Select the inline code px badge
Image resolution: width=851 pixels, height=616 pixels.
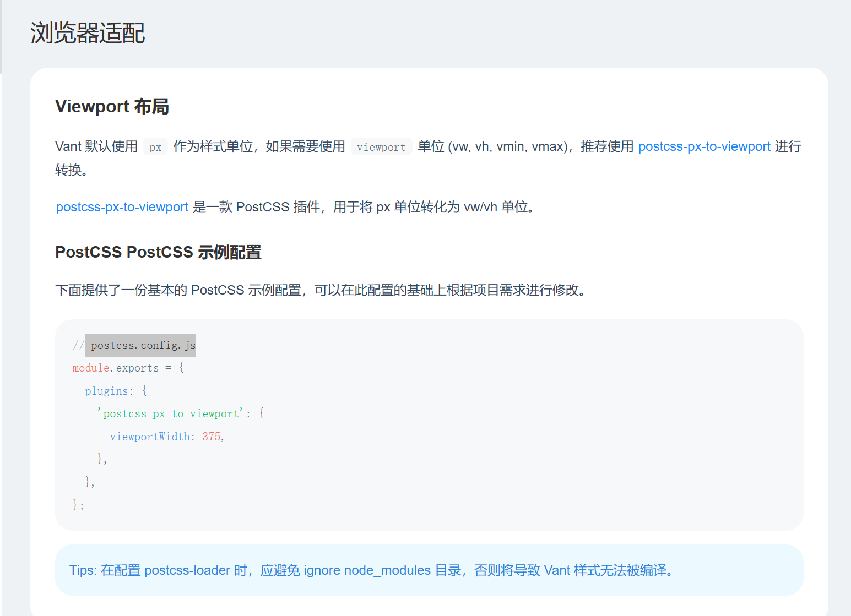pos(155,146)
